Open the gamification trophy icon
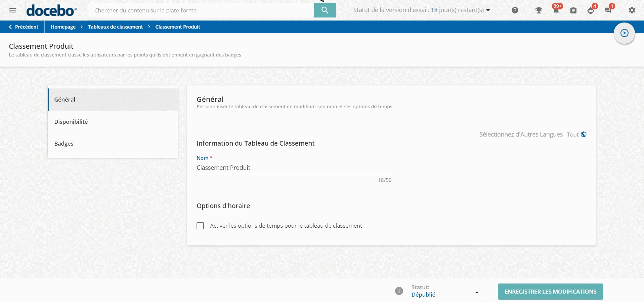 click(539, 10)
